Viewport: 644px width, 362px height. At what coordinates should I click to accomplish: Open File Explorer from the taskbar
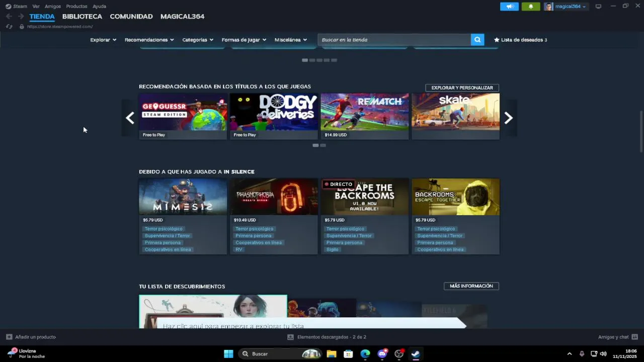click(331, 354)
